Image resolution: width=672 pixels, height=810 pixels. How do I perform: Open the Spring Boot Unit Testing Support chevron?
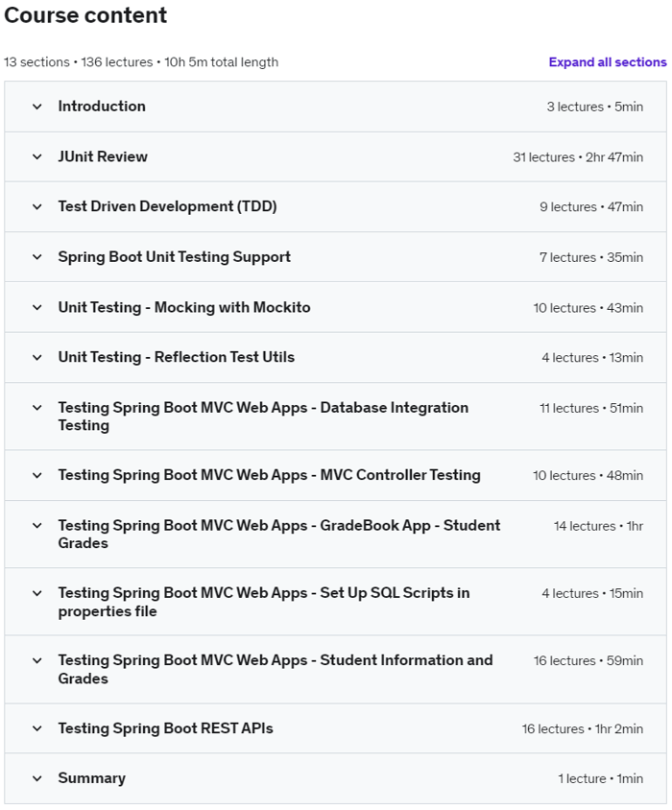pyautogui.click(x=36, y=256)
